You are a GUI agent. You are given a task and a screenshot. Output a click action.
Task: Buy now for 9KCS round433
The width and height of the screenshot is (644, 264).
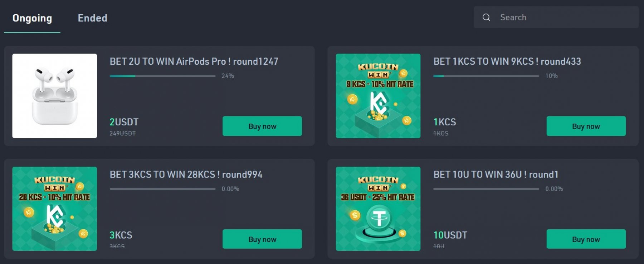coord(586,126)
